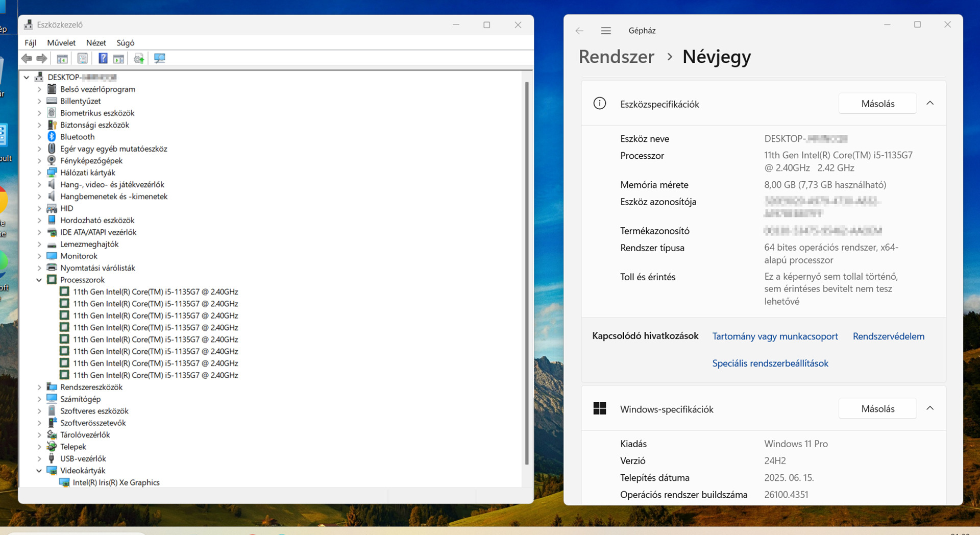Select the Billentyűzet keyboard icon

pos(52,101)
